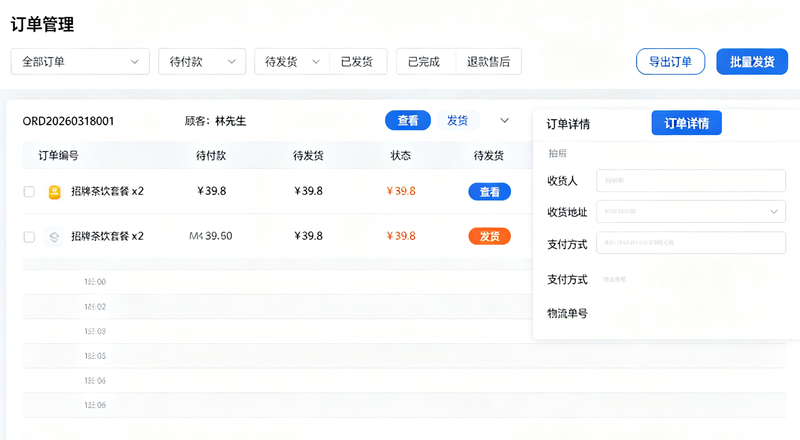The image size is (800, 440).
Task: Click the 查看 button beside customer 林先生
Action: click(408, 120)
